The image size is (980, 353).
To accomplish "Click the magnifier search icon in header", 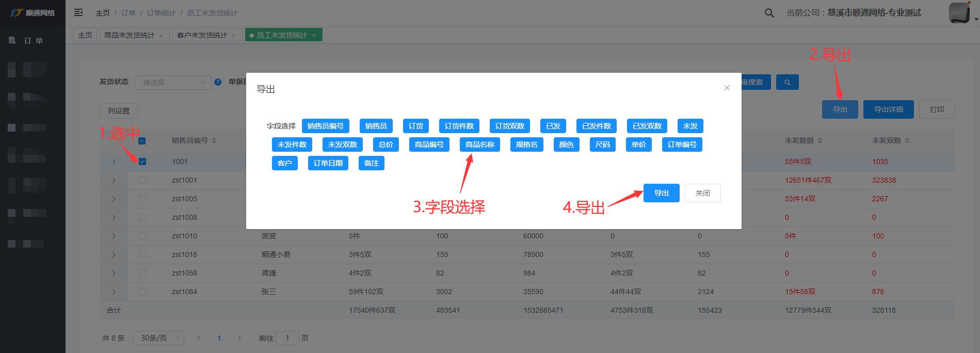I will tap(769, 13).
